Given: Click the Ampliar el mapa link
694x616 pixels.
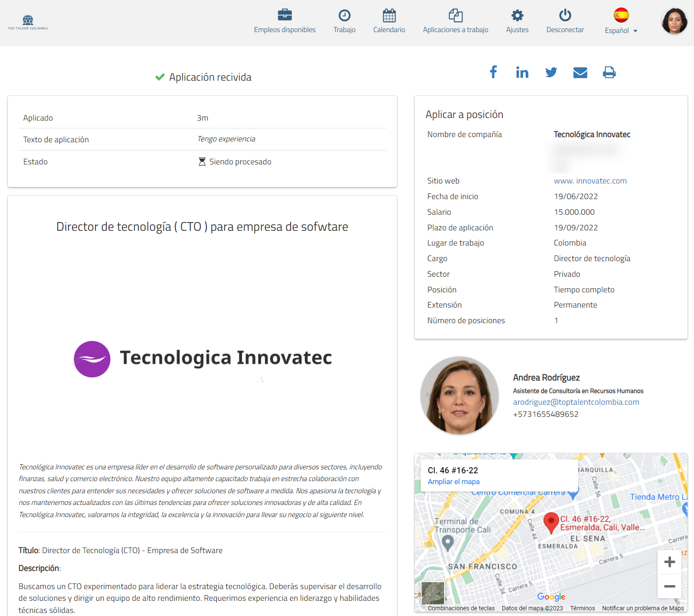Looking at the screenshot, I should point(454,482).
